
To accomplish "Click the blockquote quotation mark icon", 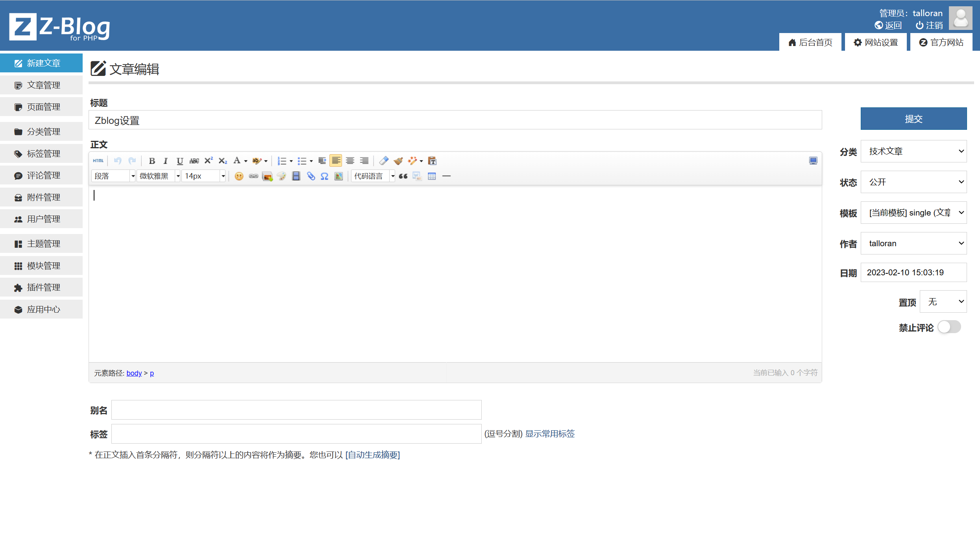I will pos(403,176).
